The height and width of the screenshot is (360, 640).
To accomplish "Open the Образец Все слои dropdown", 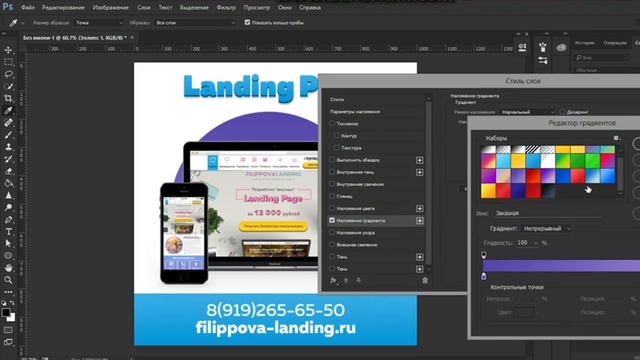I will coord(195,23).
